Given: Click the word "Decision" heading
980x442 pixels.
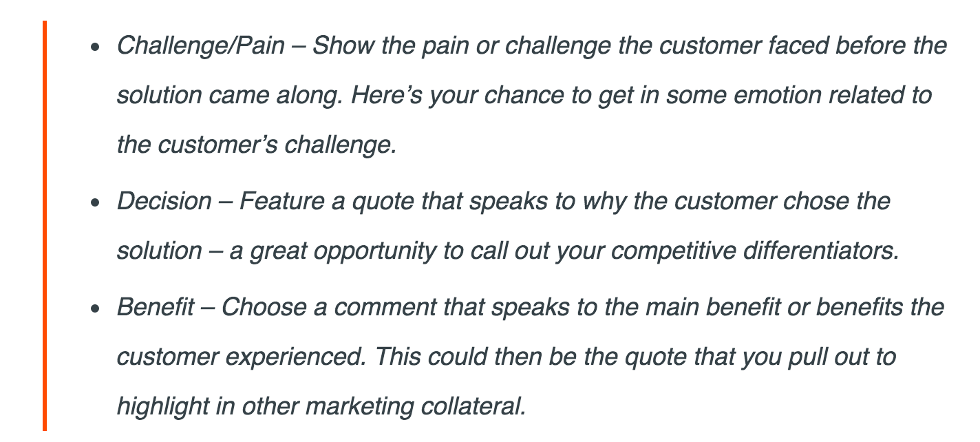Looking at the screenshot, I should point(164,202).
